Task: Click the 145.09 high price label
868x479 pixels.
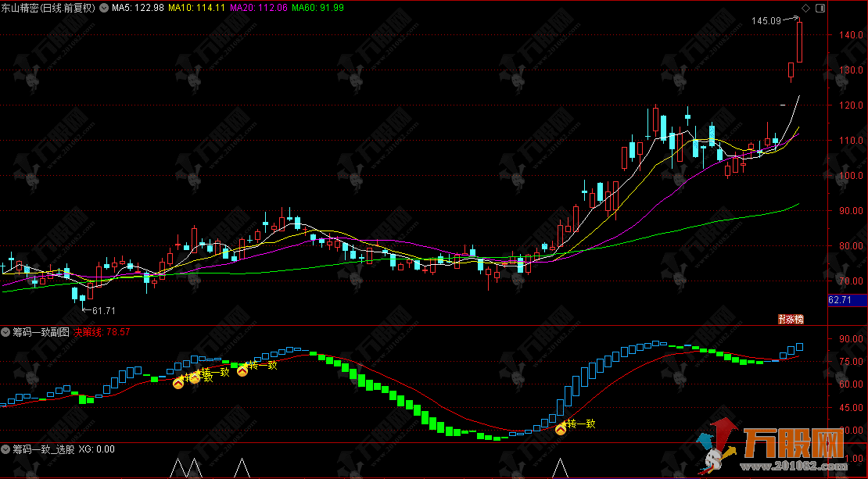Action: click(766, 20)
